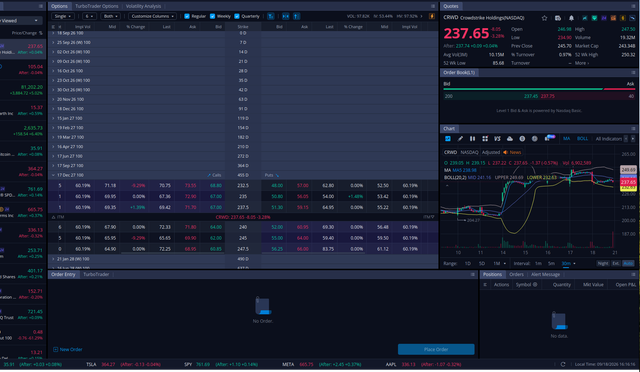
Task: Open the Alert Message tab
Action: tap(545, 275)
